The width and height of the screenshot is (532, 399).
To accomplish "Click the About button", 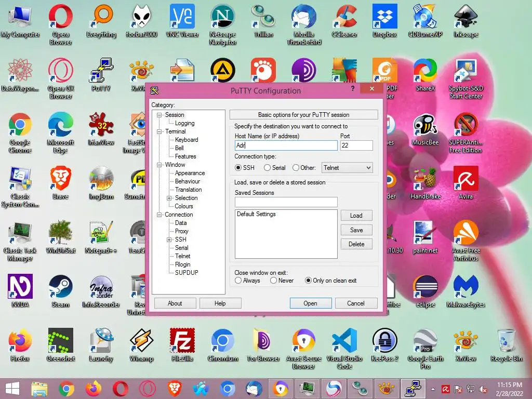I will [175, 303].
